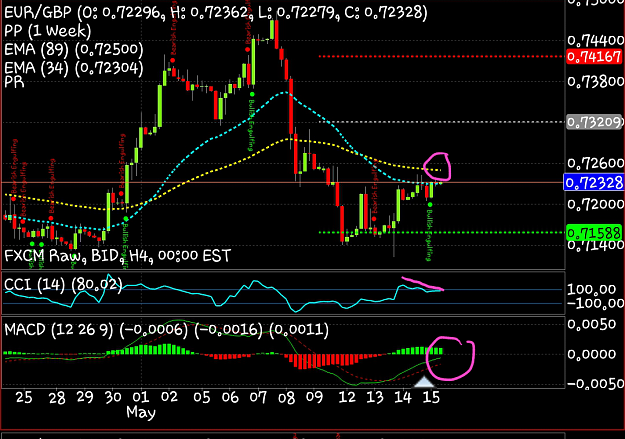
Task: Click the MACD 0.0000 scale label
Action: click(x=592, y=354)
